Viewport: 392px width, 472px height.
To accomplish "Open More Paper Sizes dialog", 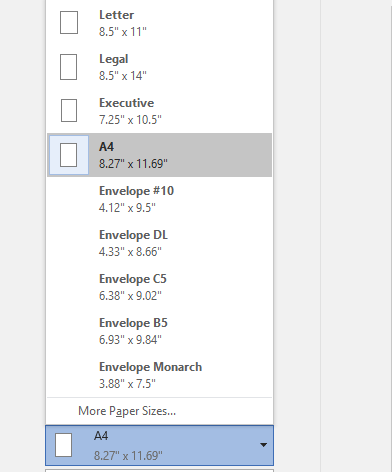I will (x=159, y=411).
